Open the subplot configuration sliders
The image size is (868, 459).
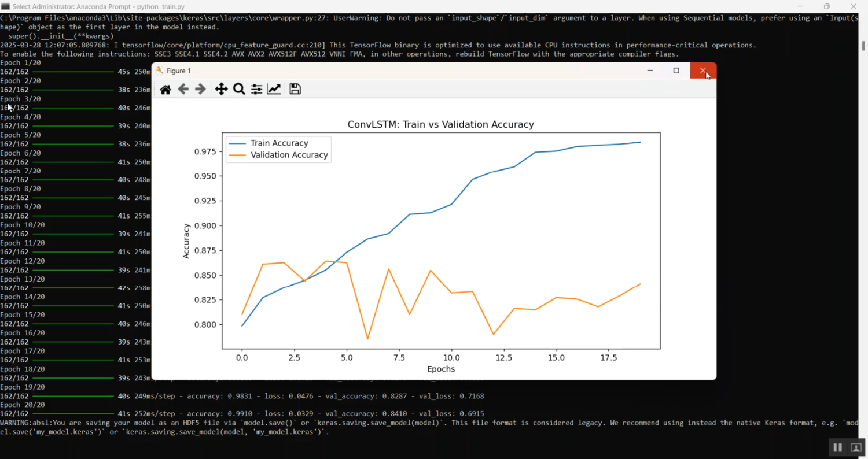click(256, 89)
